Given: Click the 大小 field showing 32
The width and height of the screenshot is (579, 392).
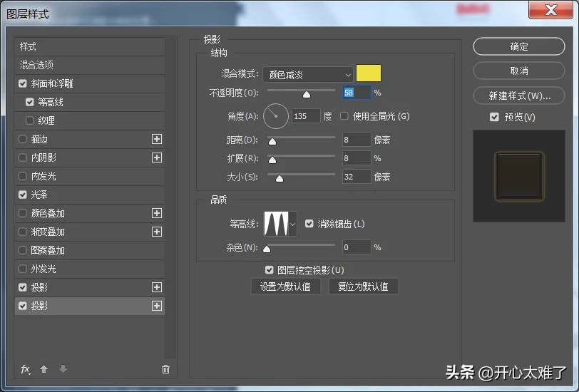Looking at the screenshot, I should (357, 177).
